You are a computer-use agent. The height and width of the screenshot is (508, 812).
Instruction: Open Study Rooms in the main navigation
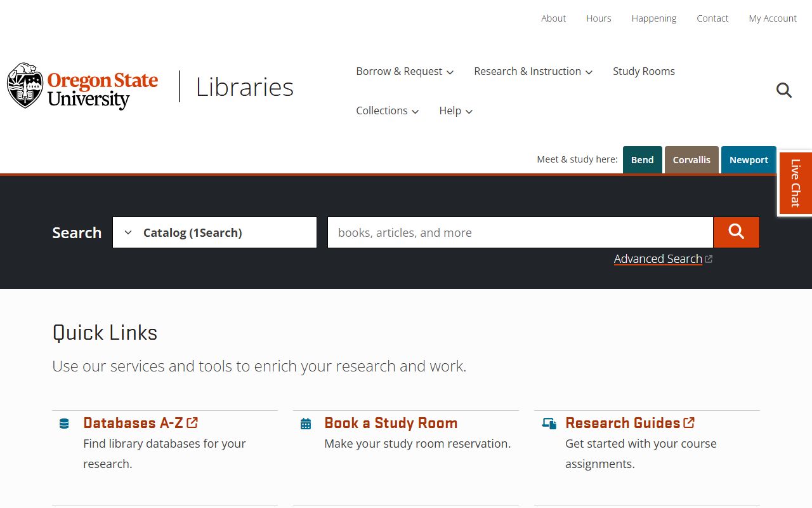(644, 71)
